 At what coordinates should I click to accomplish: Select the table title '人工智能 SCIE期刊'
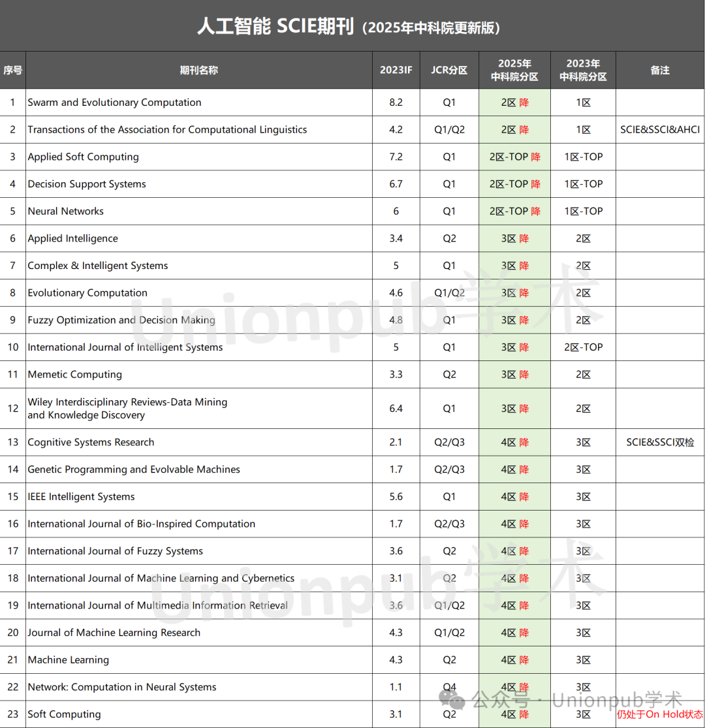click(275, 26)
